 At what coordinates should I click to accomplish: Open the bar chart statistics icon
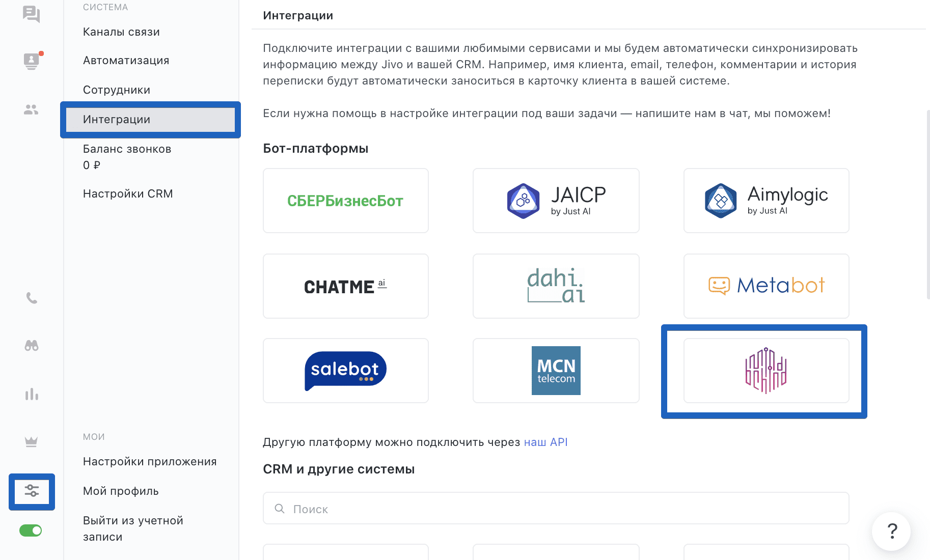click(x=32, y=394)
